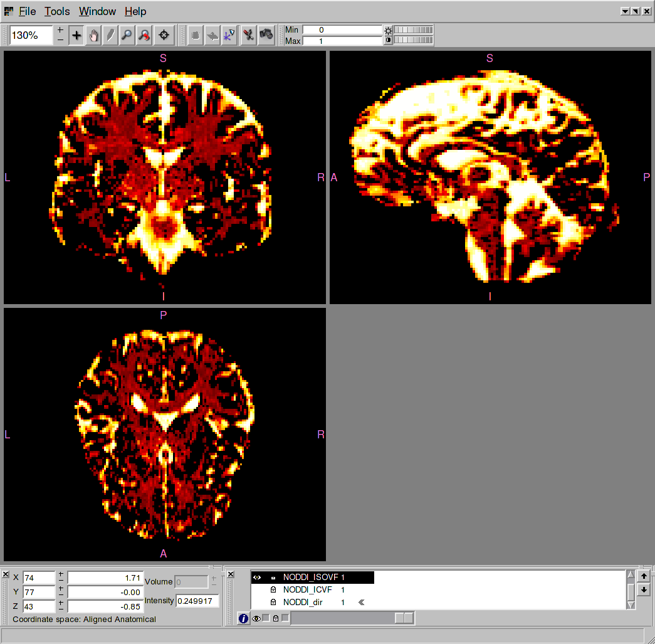Select the NODDI_dir overlay layer
This screenshot has height=644, width=655.
[x=305, y=602]
